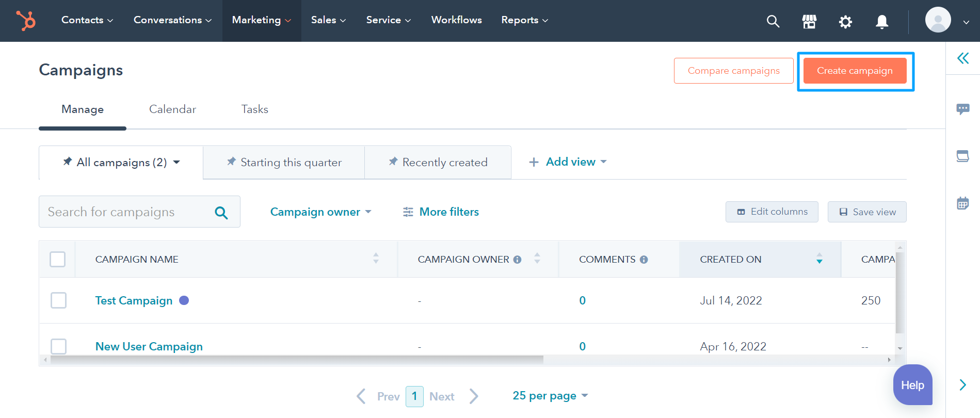
Task: Click Comments column info icon
Action: tap(644, 260)
